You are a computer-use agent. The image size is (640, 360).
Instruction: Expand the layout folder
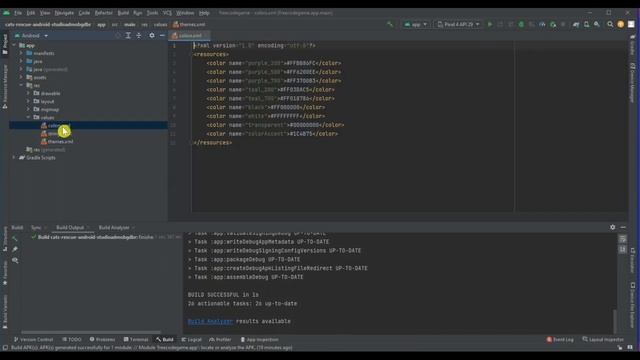[x=28, y=101]
